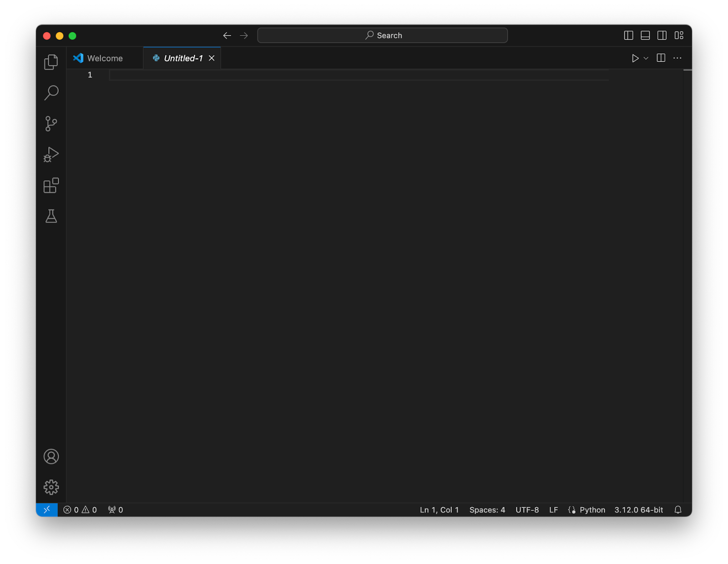Viewport: 728px width, 564px height.
Task: Open the Explorer view in activity bar
Action: click(51, 62)
